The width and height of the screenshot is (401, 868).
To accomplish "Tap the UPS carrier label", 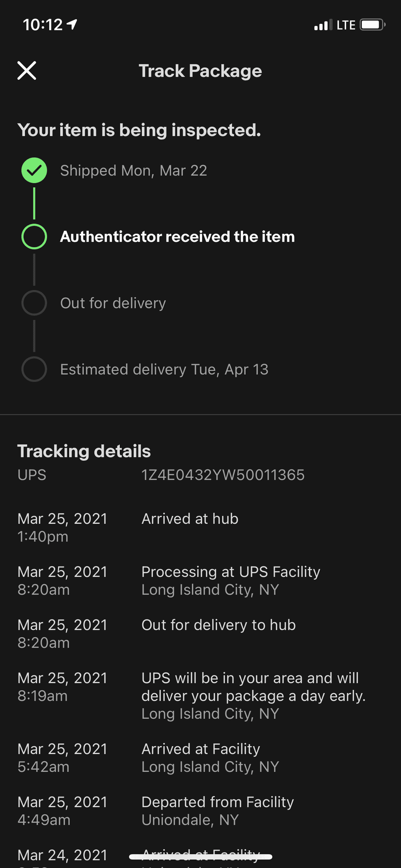I will click(32, 475).
